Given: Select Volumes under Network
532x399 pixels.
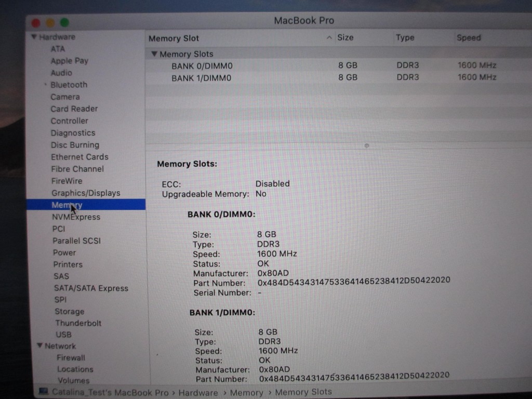Looking at the screenshot, I should [x=74, y=380].
